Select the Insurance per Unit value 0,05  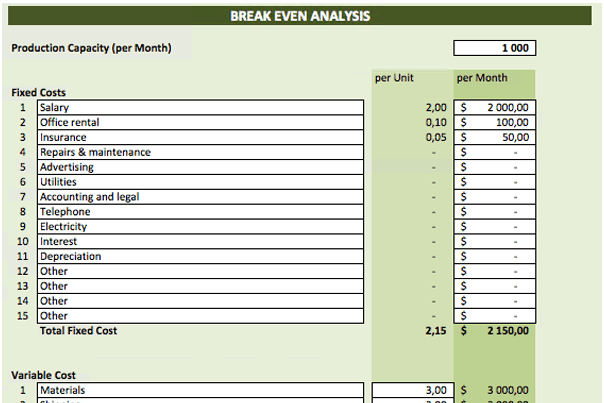(412, 137)
